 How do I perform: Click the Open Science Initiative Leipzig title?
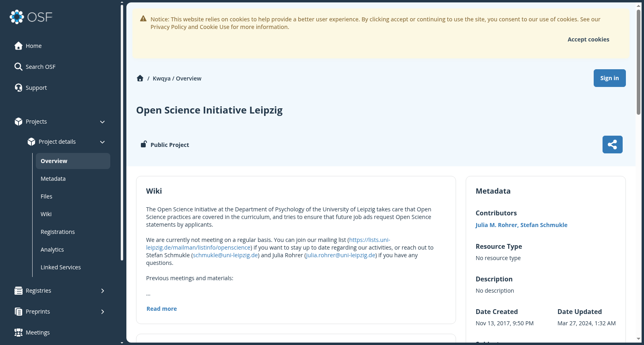point(209,110)
